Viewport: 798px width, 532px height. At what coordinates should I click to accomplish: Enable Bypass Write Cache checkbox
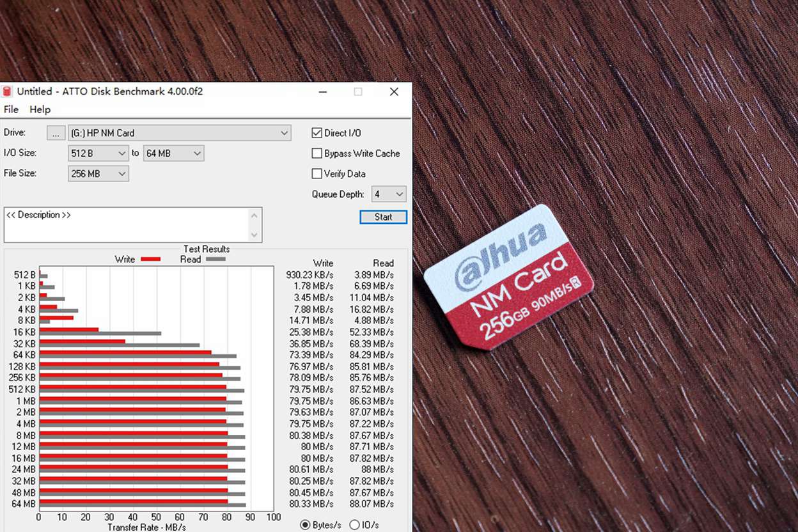pos(317,153)
